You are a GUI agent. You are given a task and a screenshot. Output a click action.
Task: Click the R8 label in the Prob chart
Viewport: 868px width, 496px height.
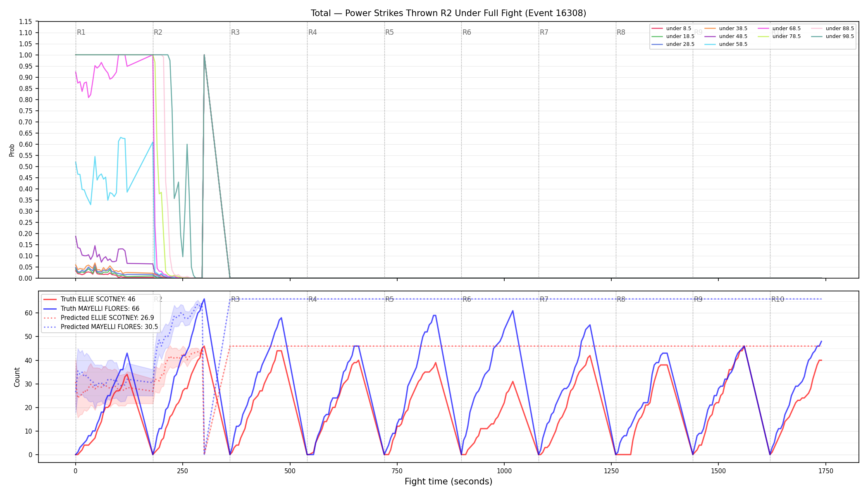(621, 32)
